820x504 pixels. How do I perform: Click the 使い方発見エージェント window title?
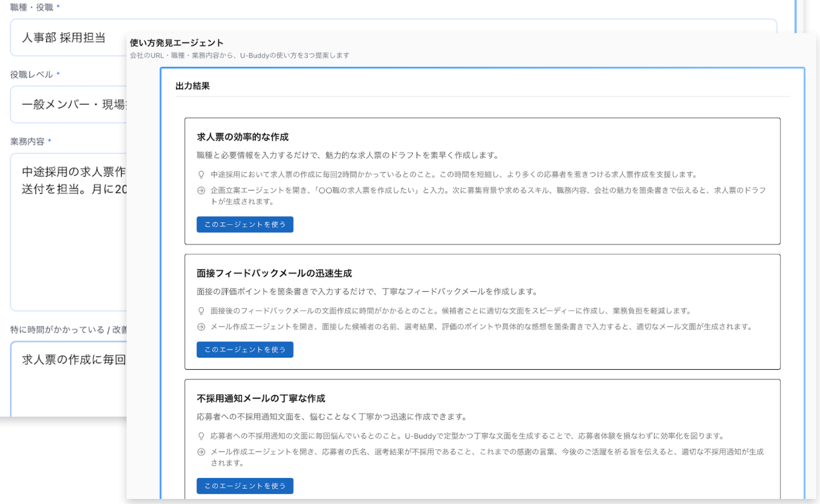click(x=177, y=43)
